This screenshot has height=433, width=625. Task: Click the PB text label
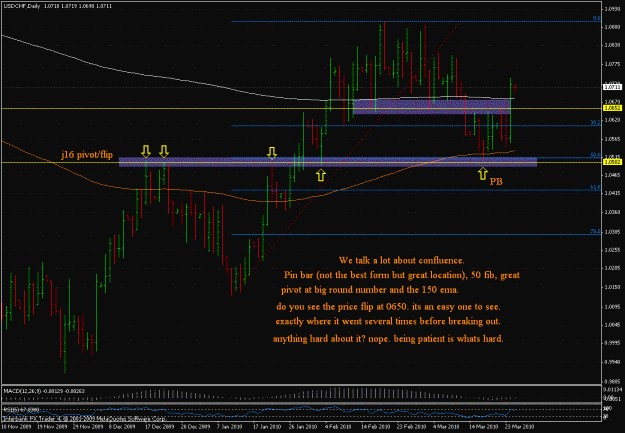coord(496,181)
